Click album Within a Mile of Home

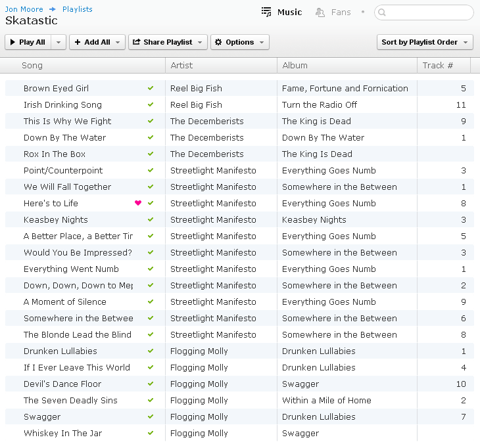[x=326, y=400]
